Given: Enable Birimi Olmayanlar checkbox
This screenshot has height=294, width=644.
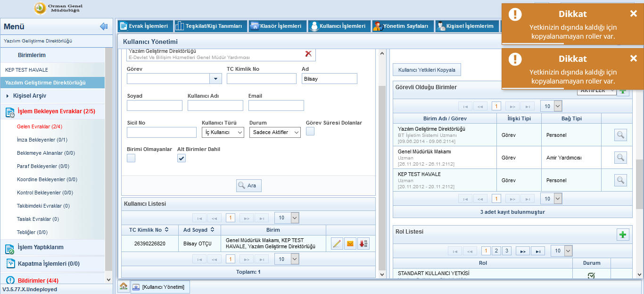Looking at the screenshot, I should click(x=131, y=158).
